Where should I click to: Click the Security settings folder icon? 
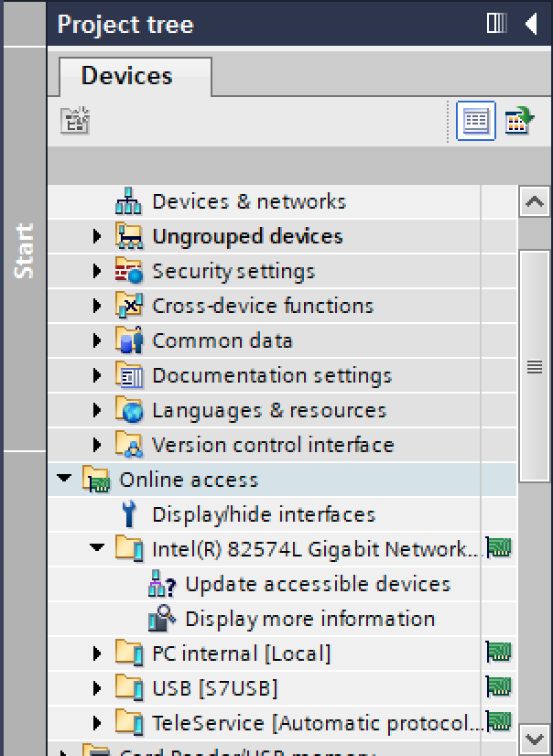pos(128,272)
